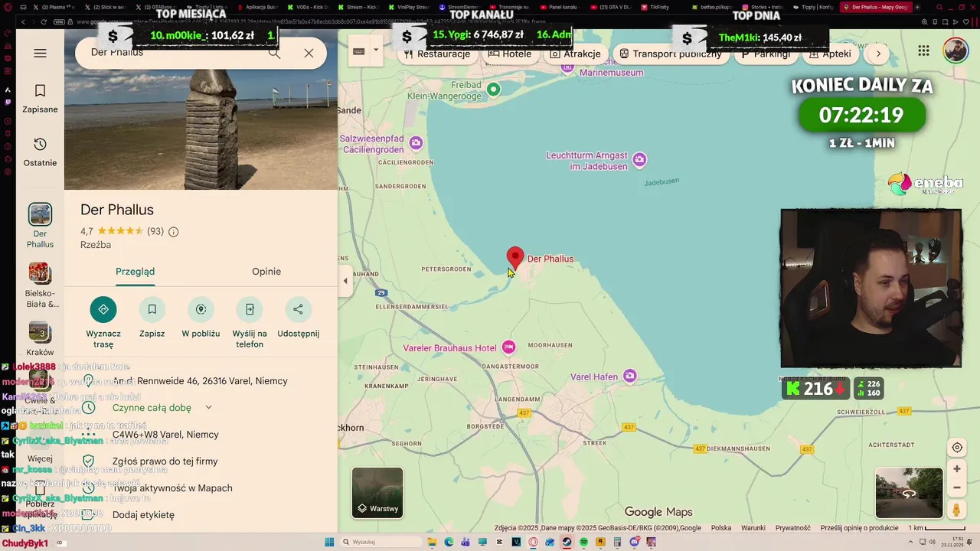This screenshot has height=551, width=980.
Task: Click Wyznacz trasę directions icon
Action: point(103,309)
